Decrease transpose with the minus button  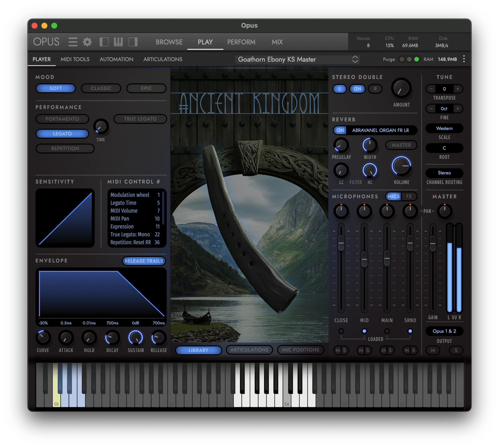tap(431, 89)
